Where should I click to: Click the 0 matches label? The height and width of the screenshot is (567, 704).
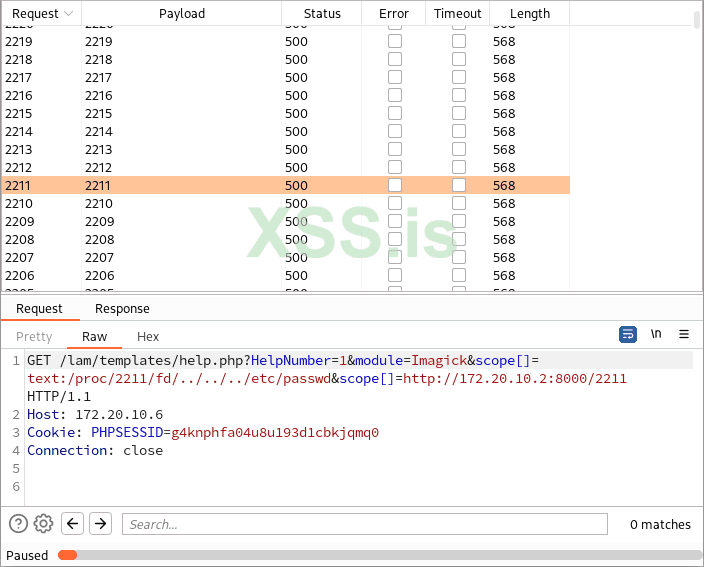tap(660, 524)
